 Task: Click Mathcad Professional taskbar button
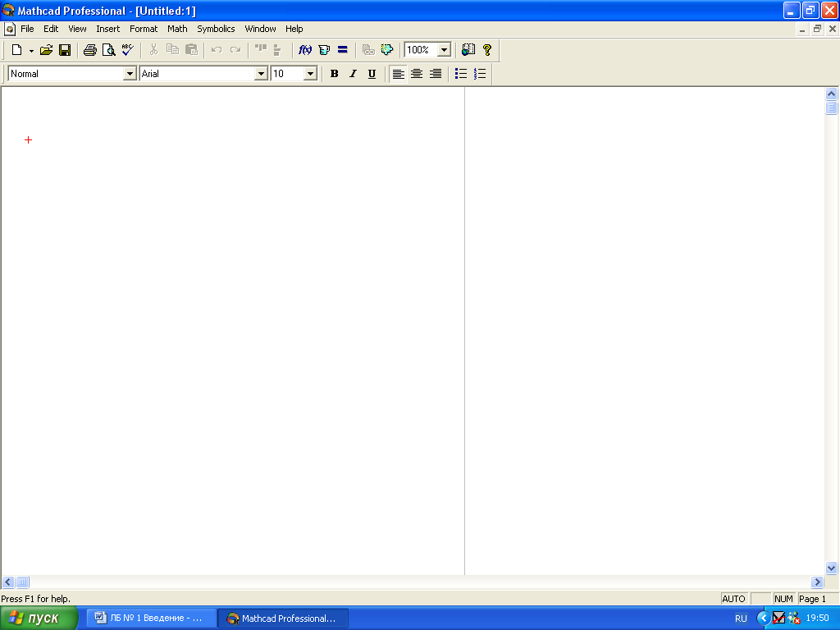tap(283, 619)
